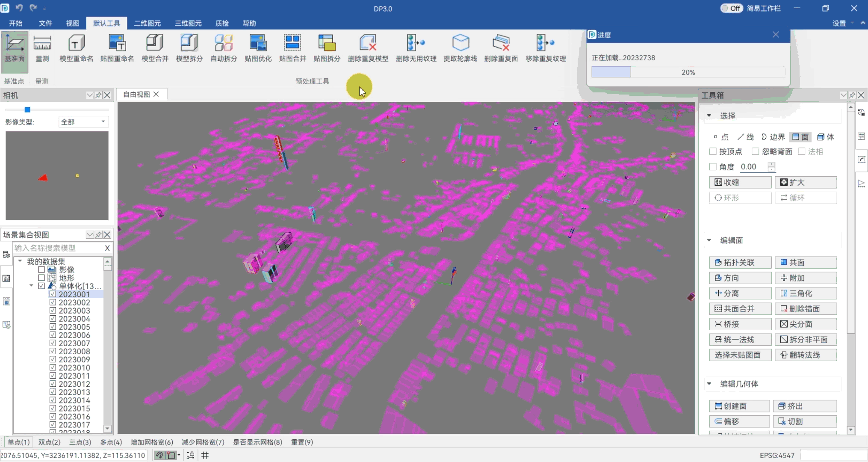Run the 自动拆分 tool
Image resolution: width=868 pixels, height=462 pixels.
224,49
